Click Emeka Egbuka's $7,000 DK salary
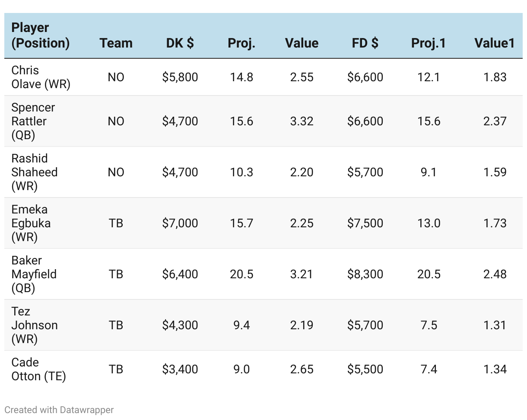Viewport: 527px width, 420px height. (180, 223)
